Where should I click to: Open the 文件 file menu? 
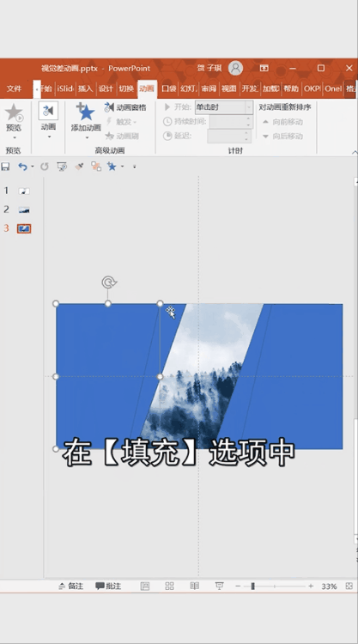pos(14,88)
